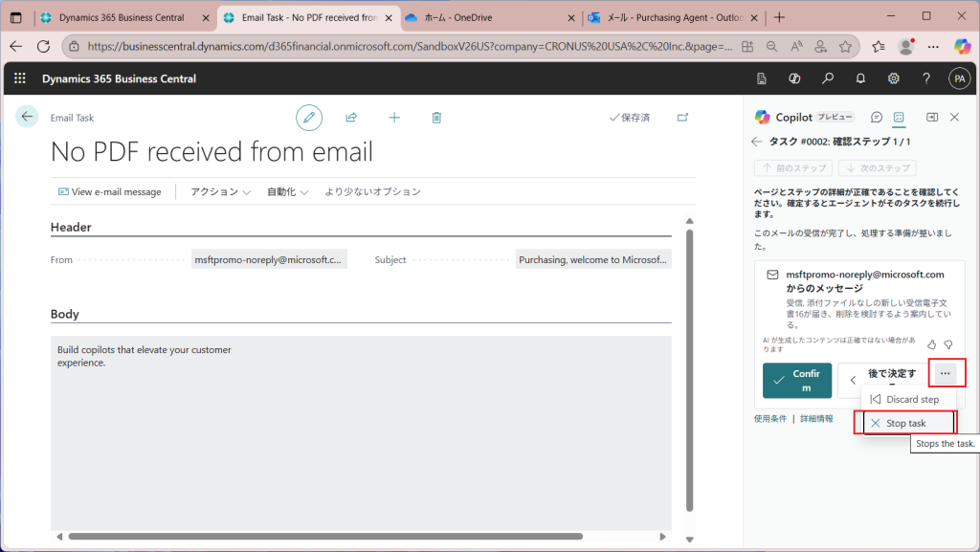Image resolution: width=980 pixels, height=552 pixels.
Task: Open the 使用条件 link
Action: 770,418
